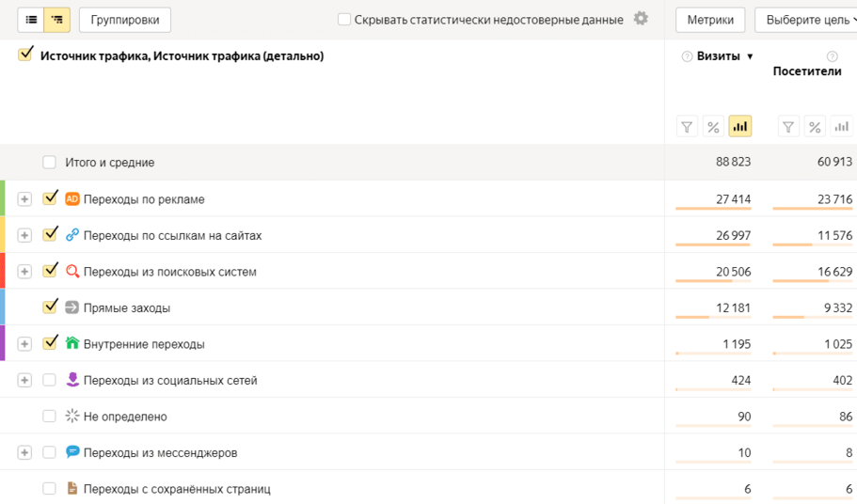Click visitors value 11 576

pyautogui.click(x=834, y=235)
